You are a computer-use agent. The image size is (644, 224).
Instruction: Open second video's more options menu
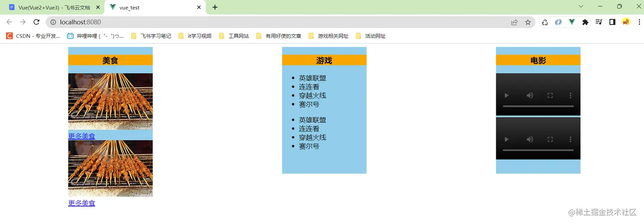[x=570, y=139]
